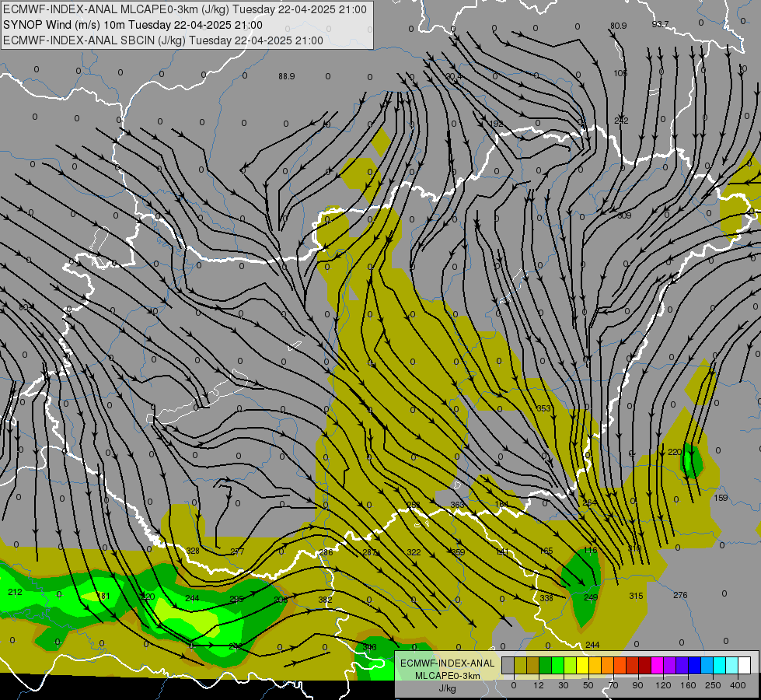
Task: Click the MLCAPE0-3km title line
Action: [x=185, y=9]
